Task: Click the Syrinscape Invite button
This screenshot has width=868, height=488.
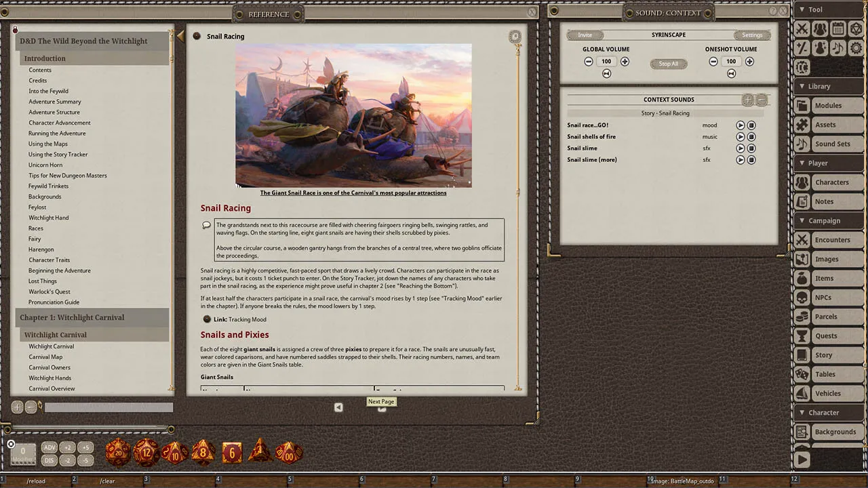Action: (x=585, y=35)
